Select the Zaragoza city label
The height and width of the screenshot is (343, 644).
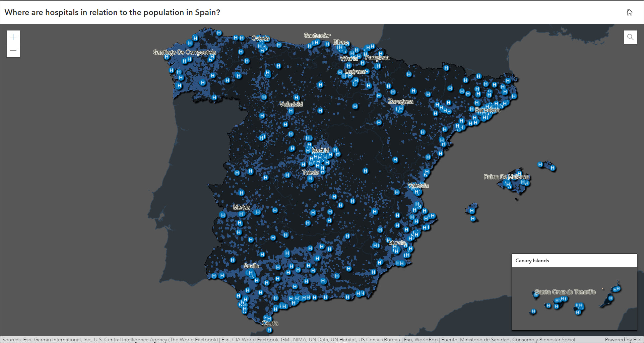coord(401,101)
